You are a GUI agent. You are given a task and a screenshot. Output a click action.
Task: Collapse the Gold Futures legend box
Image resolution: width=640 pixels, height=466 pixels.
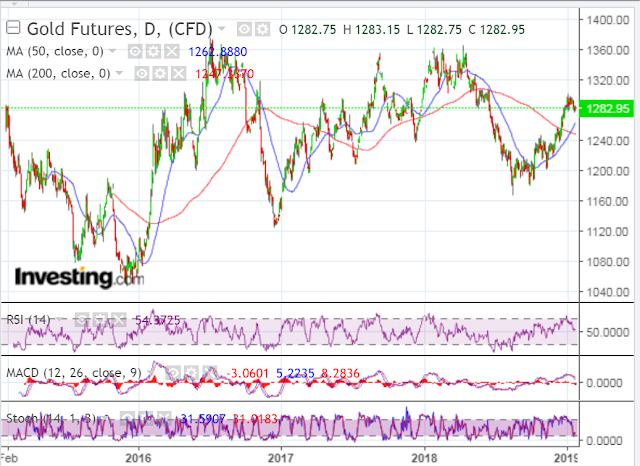(x=13, y=28)
